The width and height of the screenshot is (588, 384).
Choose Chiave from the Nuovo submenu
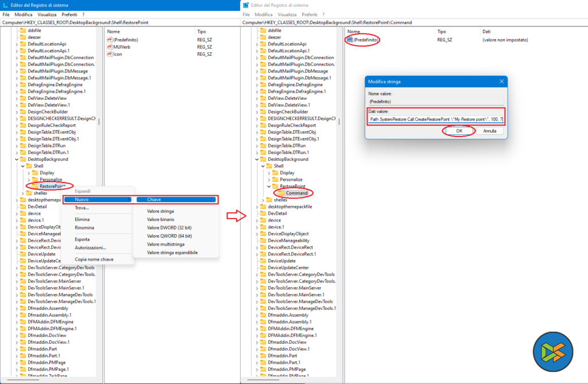point(175,200)
